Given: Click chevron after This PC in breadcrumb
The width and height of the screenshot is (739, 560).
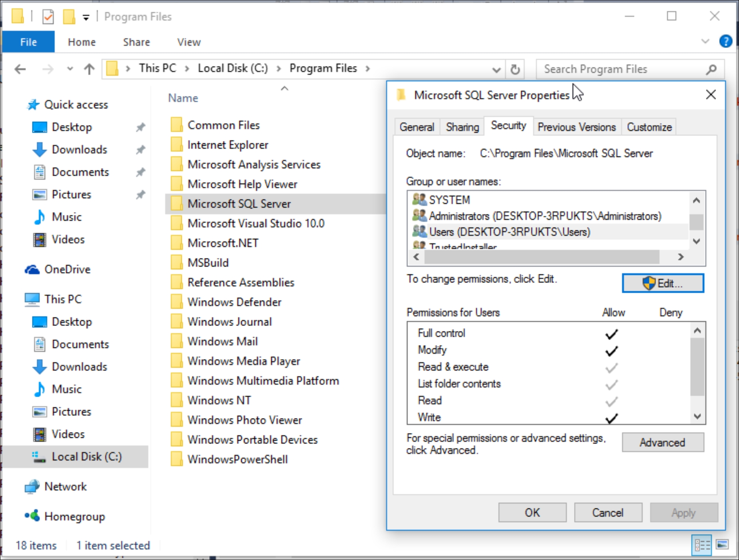Looking at the screenshot, I should (187, 69).
